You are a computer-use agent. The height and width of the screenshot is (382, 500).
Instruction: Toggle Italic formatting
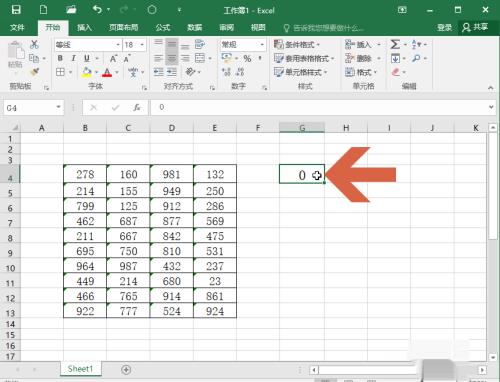pyautogui.click(x=73, y=58)
